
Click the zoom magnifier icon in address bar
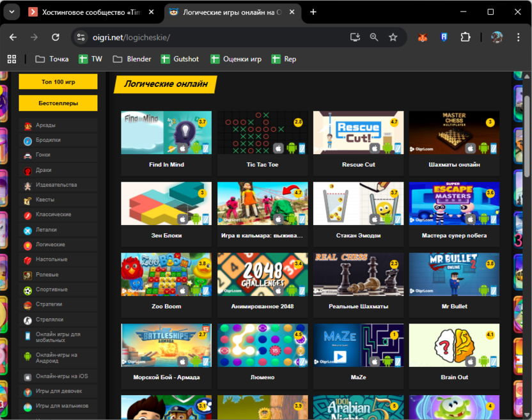pos(374,38)
